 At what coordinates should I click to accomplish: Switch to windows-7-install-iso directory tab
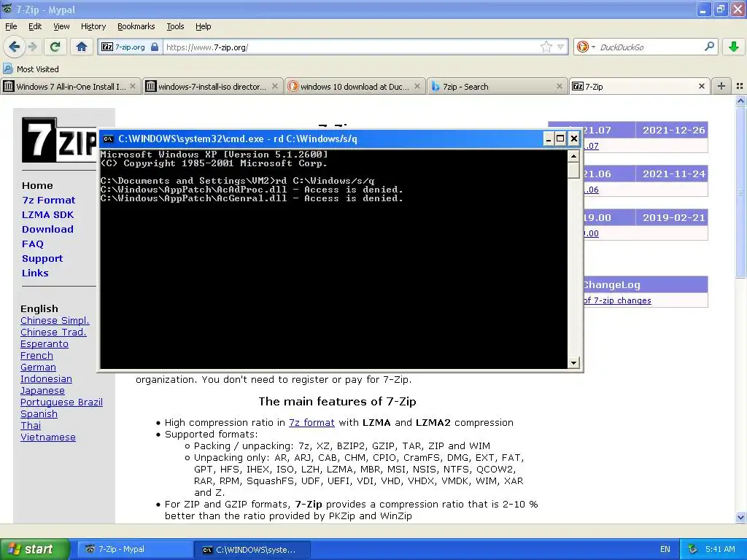click(x=212, y=86)
